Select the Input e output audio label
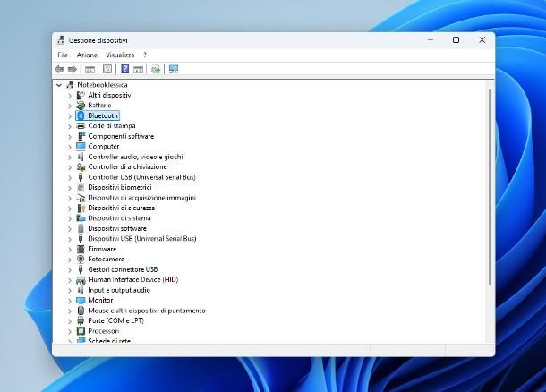Image resolution: width=546 pixels, height=392 pixels. 119,290
